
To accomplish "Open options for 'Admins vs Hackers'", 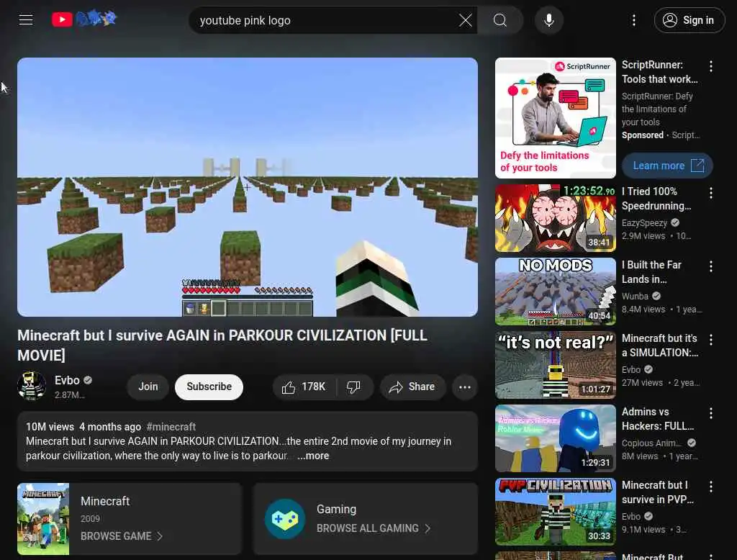I will coord(710,413).
